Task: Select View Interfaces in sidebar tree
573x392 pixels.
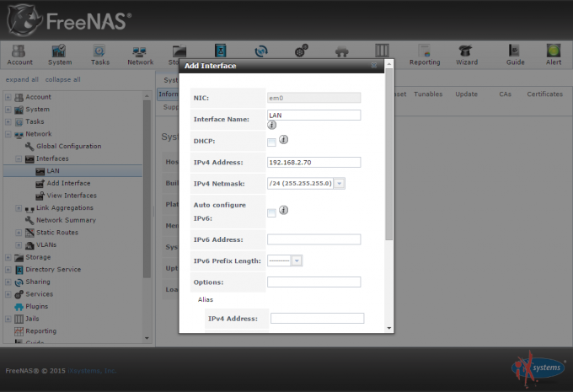Action: coord(72,196)
